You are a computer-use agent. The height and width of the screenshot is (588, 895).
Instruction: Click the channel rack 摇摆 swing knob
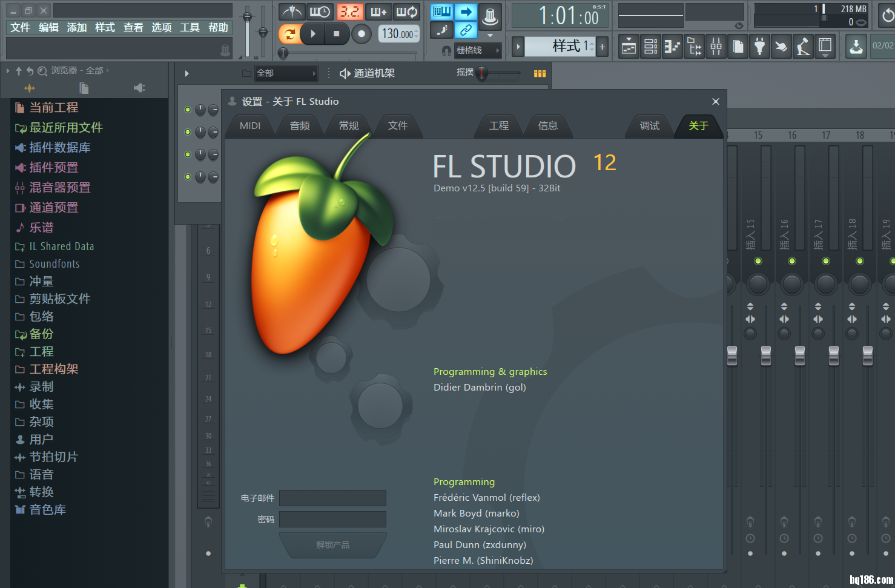[x=482, y=74]
